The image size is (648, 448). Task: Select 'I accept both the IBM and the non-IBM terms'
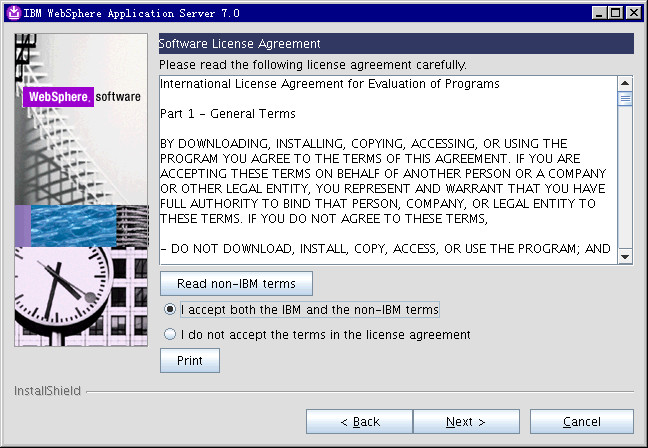click(170, 310)
